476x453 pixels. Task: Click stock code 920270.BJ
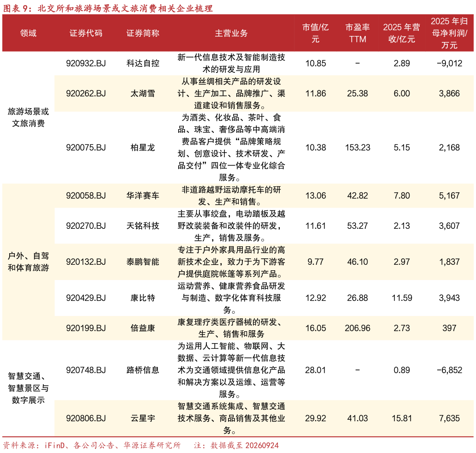[86, 226]
